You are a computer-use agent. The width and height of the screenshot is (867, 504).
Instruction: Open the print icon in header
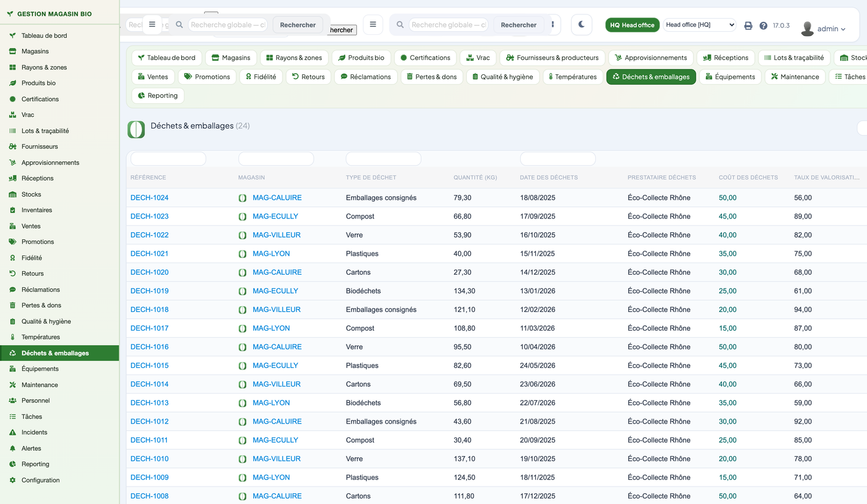pyautogui.click(x=748, y=26)
